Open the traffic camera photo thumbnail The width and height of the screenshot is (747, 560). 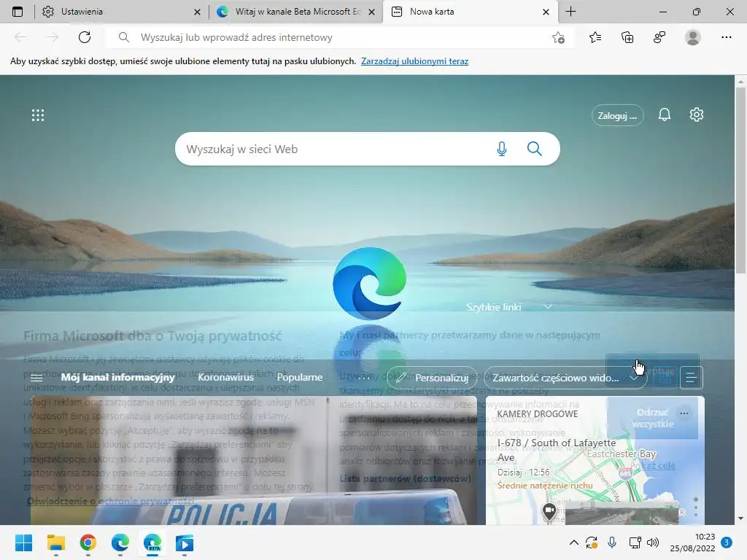(622, 513)
